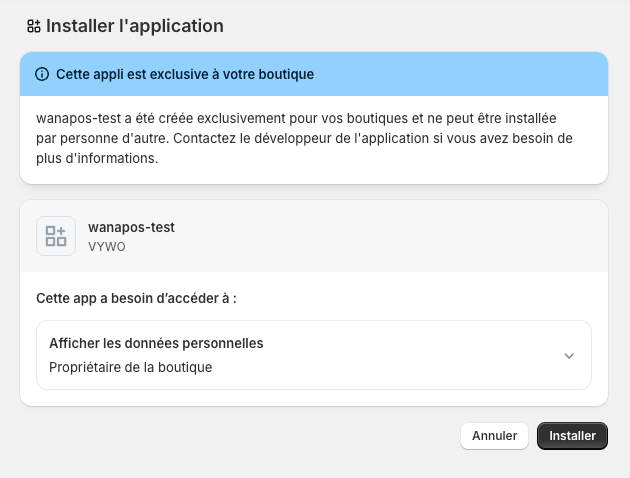Expand the personal data permission chevron

tap(569, 356)
